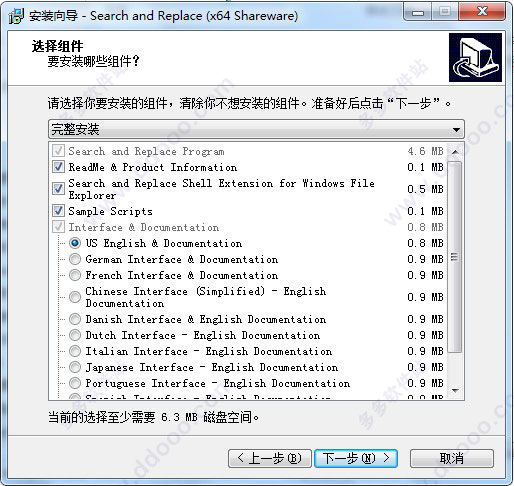Cancel setup with 取消 button
The width and height of the screenshot is (514, 486).
click(452, 458)
